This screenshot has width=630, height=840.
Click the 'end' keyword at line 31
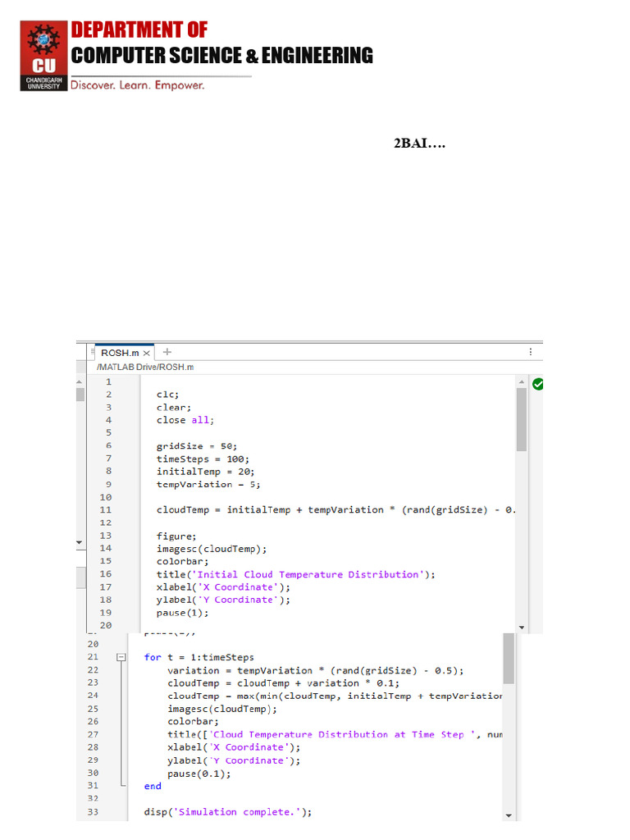(x=153, y=787)
